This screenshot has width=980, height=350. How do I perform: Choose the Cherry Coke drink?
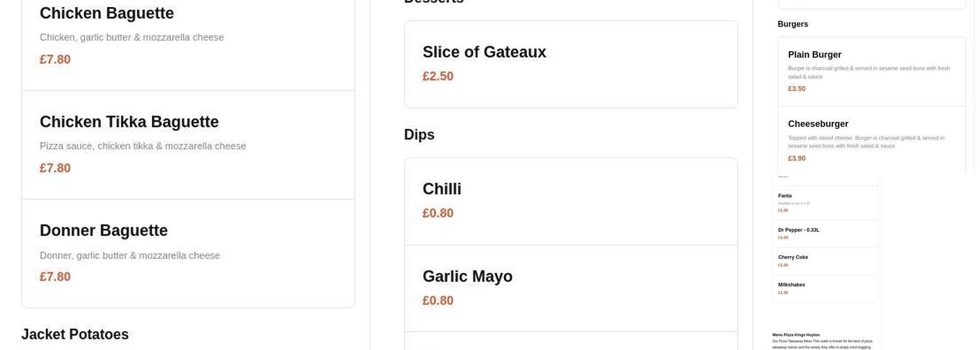[x=792, y=258]
